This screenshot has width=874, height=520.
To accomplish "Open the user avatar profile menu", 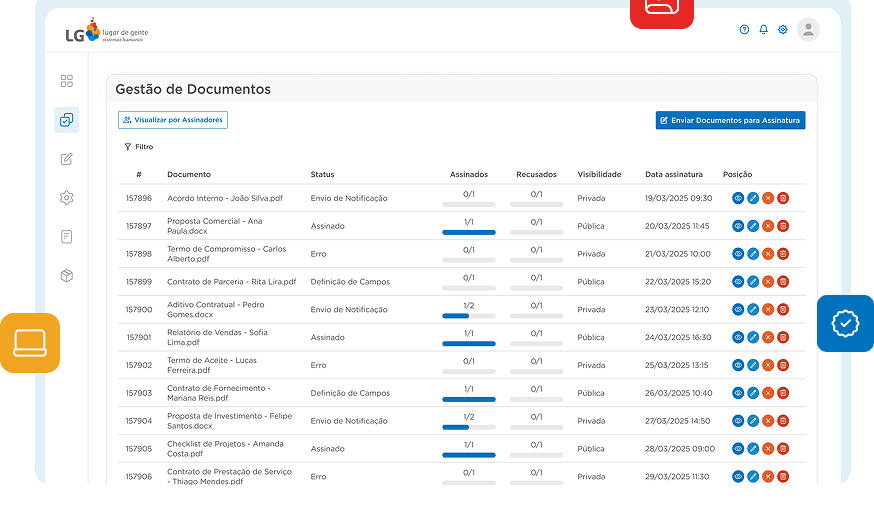I will point(808,30).
